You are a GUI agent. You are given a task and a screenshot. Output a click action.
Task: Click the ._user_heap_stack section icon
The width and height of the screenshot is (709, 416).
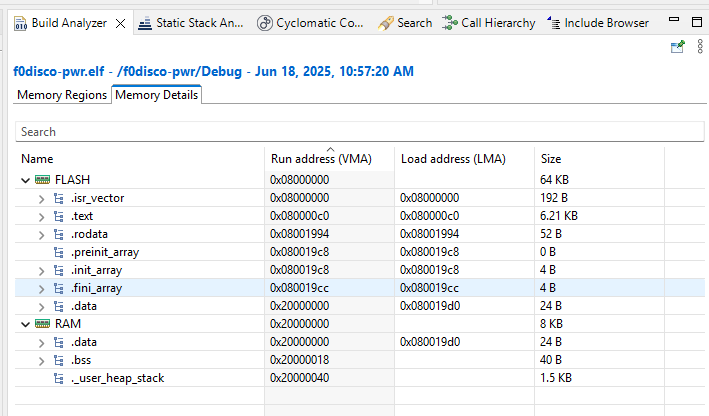(60, 378)
